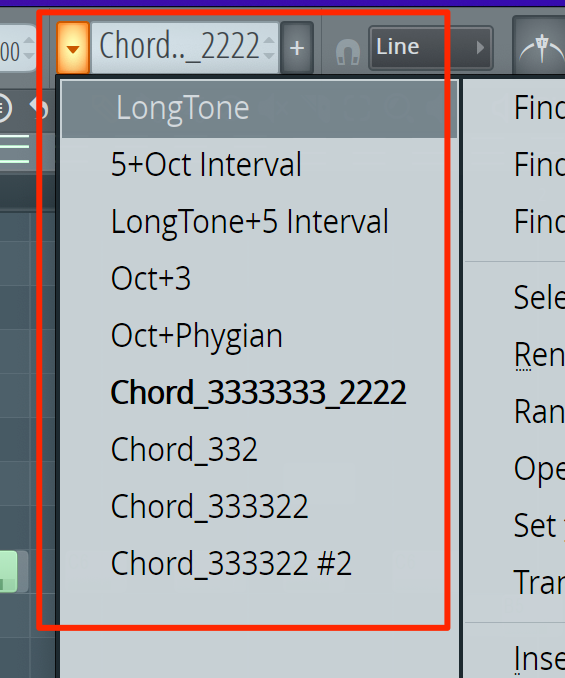Click the orange pattern selector dropdown arrow

pyautogui.click(x=73, y=48)
